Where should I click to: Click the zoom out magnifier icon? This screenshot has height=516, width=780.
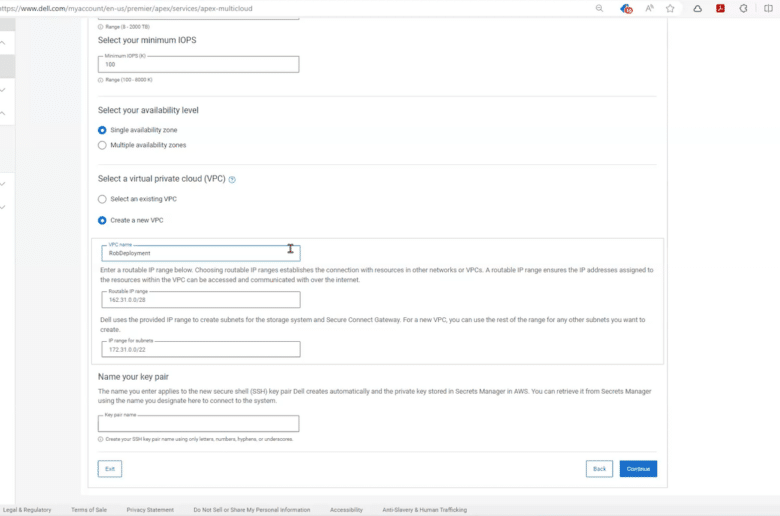click(x=599, y=8)
